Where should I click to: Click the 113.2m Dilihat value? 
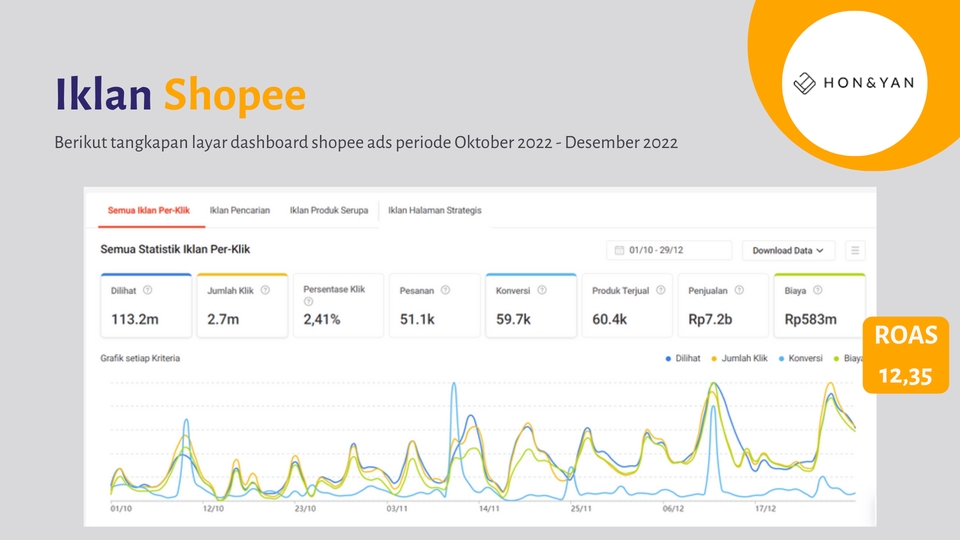point(135,319)
